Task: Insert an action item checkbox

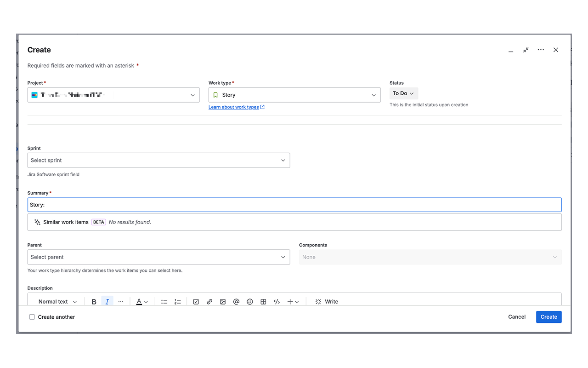Action: pyautogui.click(x=196, y=302)
